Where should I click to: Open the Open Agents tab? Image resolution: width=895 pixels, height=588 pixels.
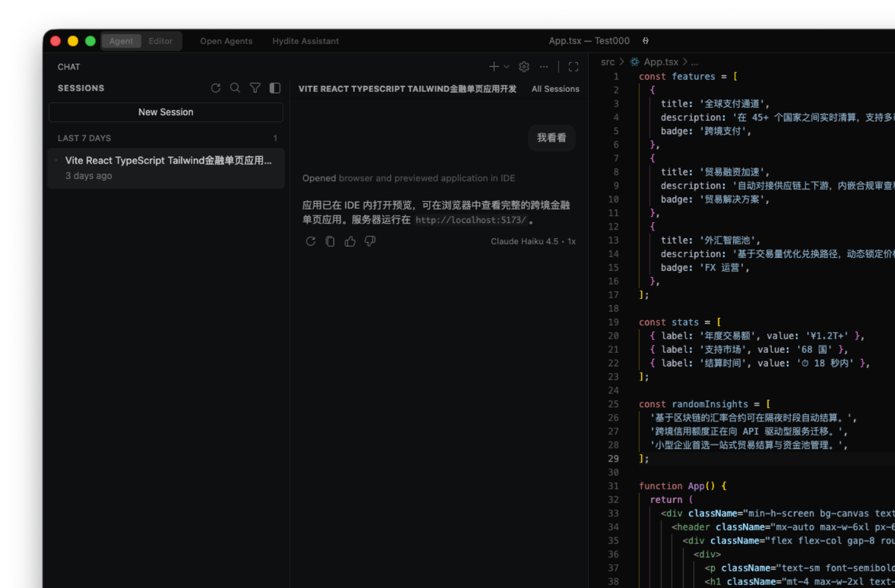(226, 41)
